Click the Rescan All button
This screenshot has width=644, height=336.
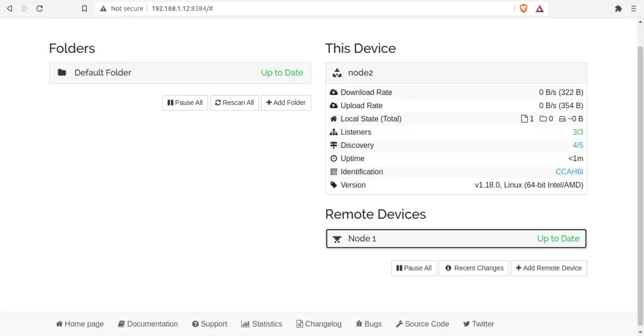tap(235, 103)
